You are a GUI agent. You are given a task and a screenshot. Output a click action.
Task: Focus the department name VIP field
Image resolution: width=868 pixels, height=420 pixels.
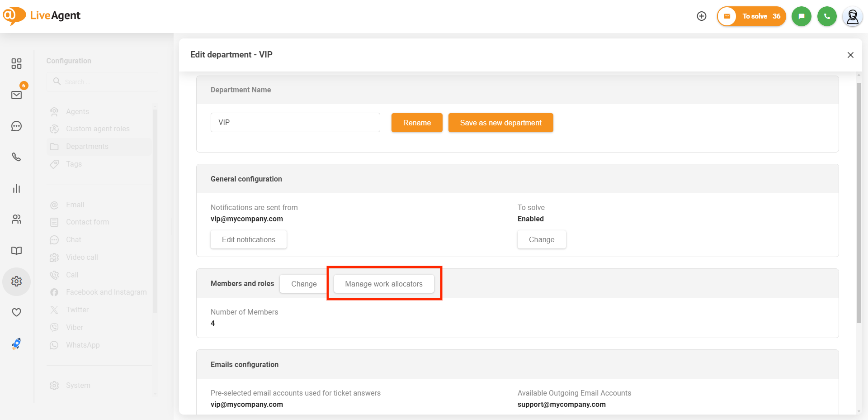(295, 123)
